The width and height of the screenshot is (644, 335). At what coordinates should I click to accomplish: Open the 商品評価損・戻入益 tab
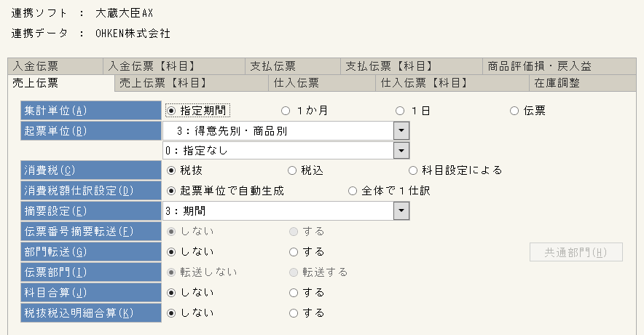click(x=559, y=66)
